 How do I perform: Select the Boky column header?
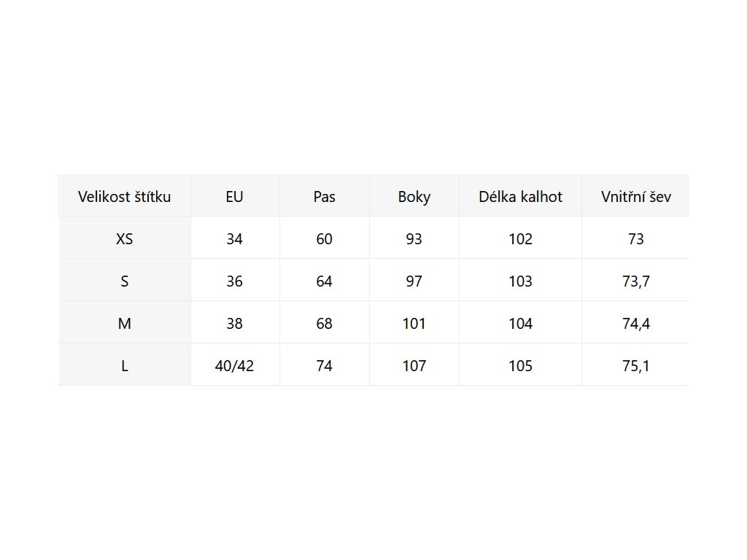click(x=414, y=197)
